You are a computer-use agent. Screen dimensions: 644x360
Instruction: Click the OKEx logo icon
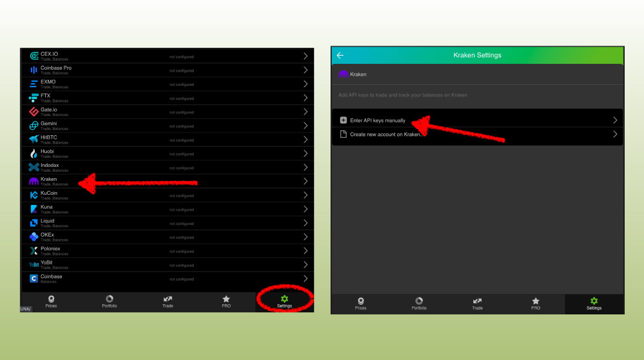[x=33, y=237]
